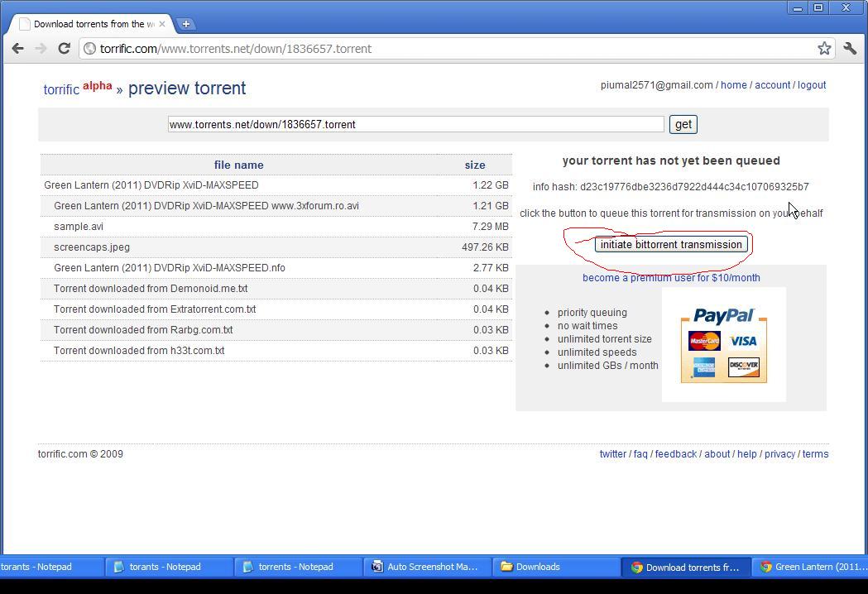
Task: Minimize the Chrome window
Action: pyautogui.click(x=797, y=7)
